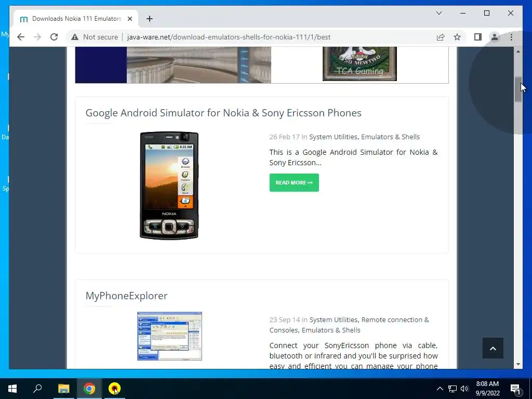Open the taskbar clock and date
Image resolution: width=532 pixels, height=399 pixels.
point(487,389)
